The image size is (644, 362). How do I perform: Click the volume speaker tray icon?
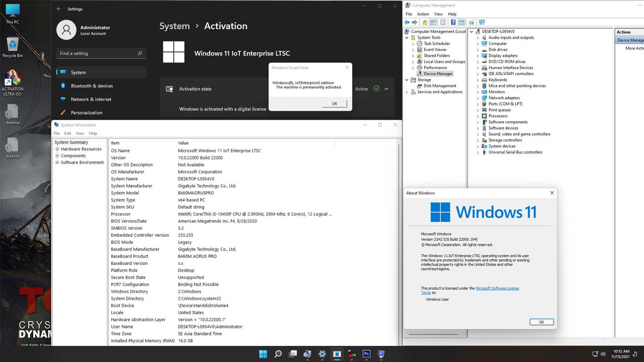click(x=604, y=354)
